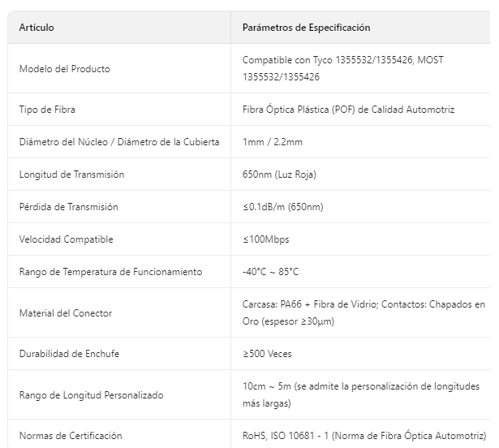Select the "Modelo del Producto" row label
Viewport: 499px width, 448px height.
click(x=65, y=69)
